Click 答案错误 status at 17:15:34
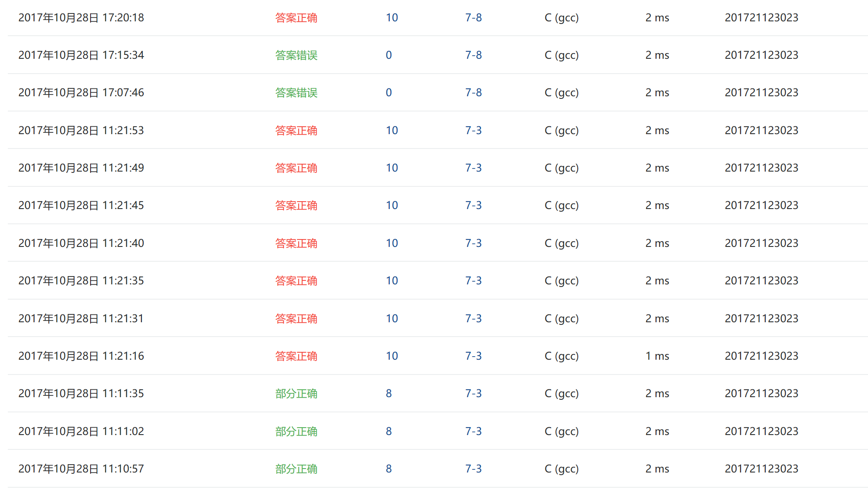Viewport: 868px width, 496px height. (296, 55)
